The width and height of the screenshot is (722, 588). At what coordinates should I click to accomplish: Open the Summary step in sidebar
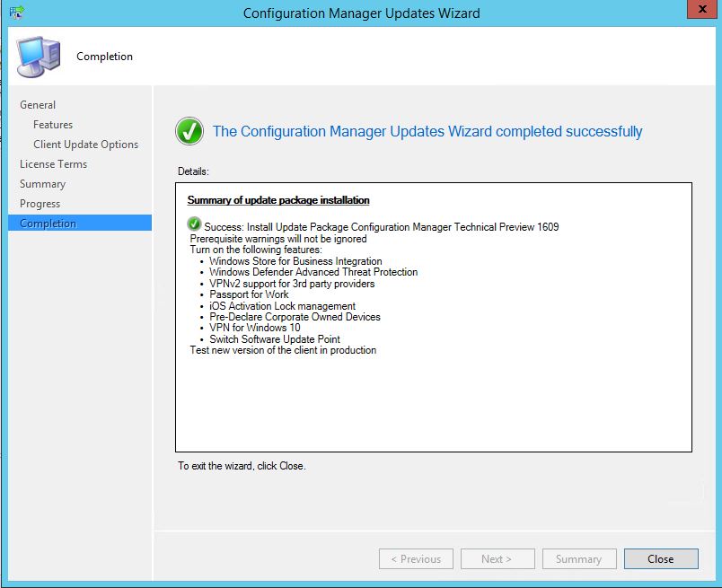point(42,184)
